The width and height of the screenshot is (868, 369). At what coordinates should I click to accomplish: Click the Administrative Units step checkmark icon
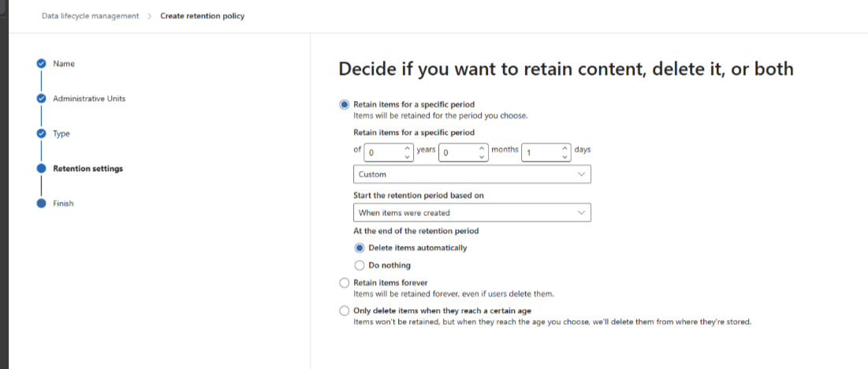pos(41,99)
